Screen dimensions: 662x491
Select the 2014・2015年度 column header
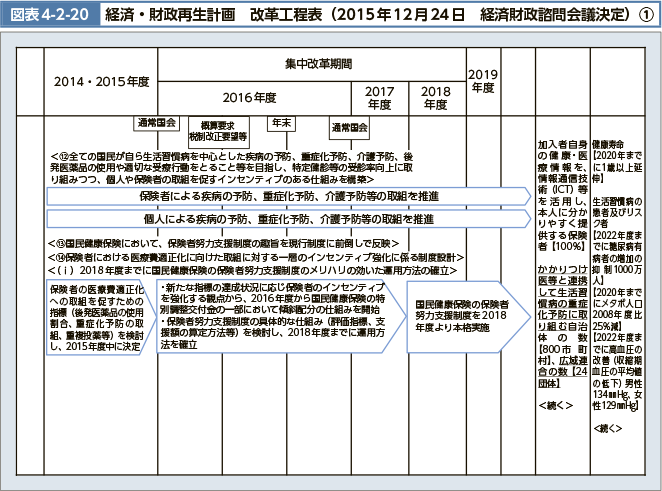[x=101, y=82]
